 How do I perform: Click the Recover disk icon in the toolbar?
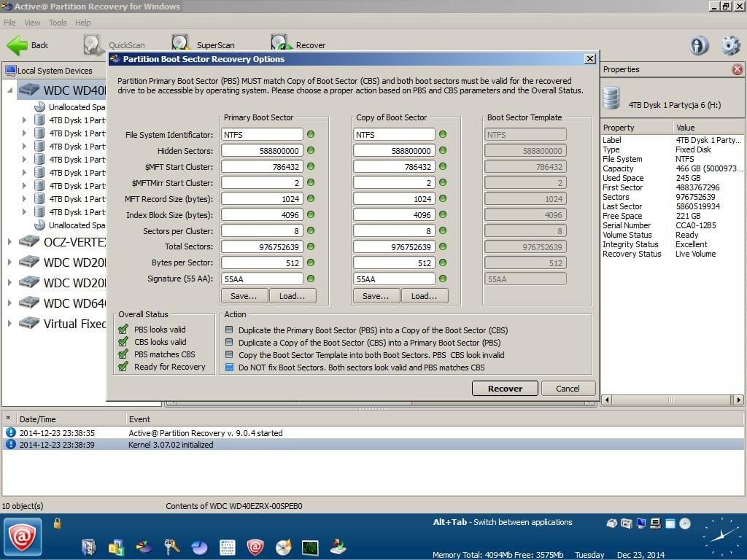[x=281, y=43]
